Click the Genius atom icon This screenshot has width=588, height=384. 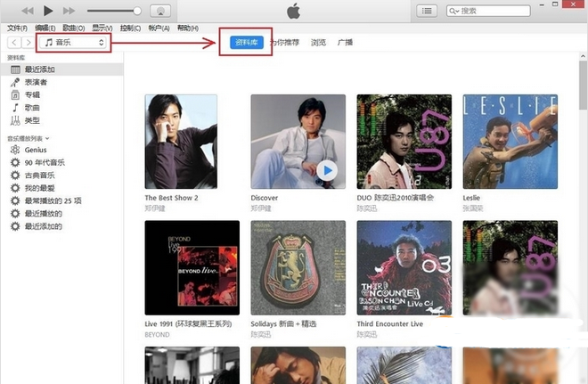click(x=15, y=150)
